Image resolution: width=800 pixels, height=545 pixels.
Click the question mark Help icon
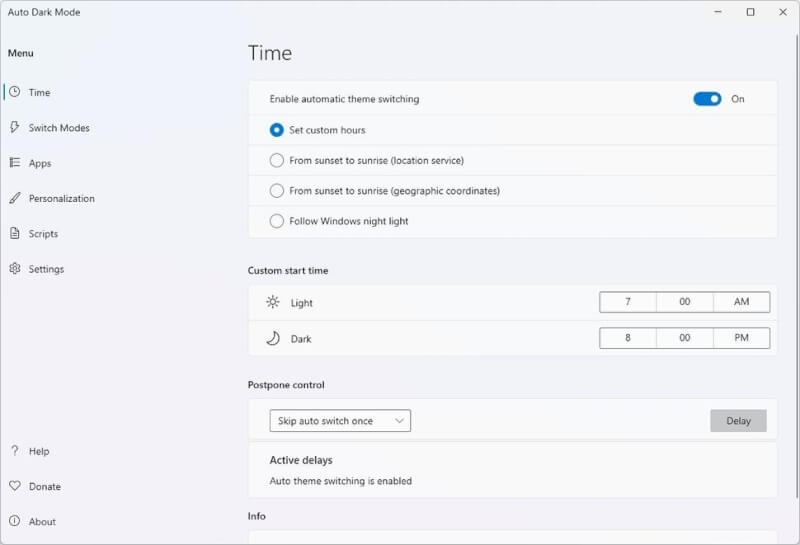(x=15, y=451)
